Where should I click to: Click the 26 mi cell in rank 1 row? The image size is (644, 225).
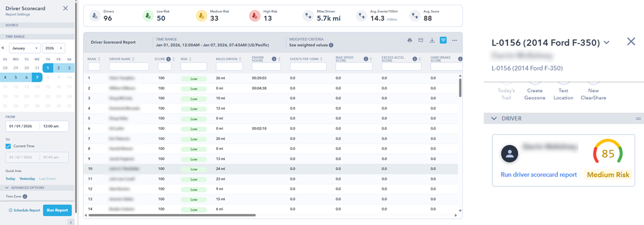click(x=220, y=78)
